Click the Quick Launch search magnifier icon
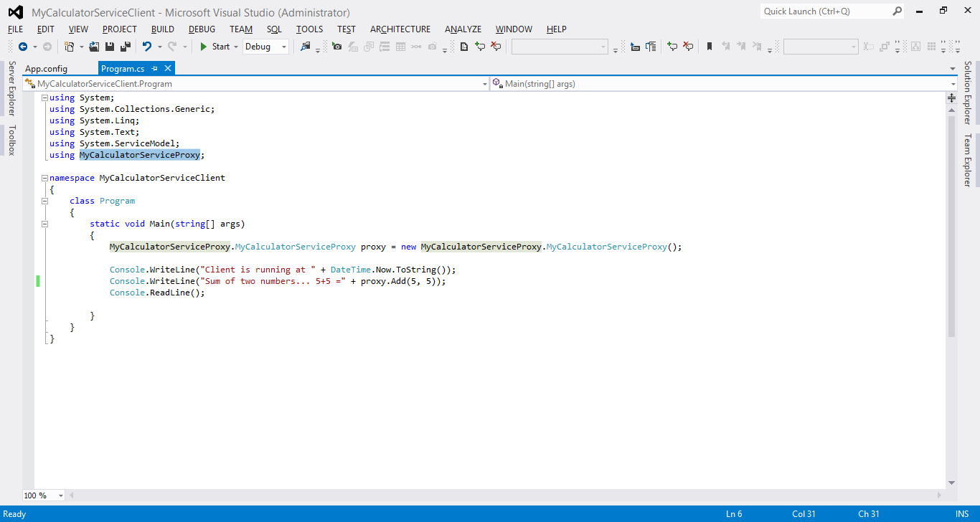The width and height of the screenshot is (980, 522). tap(897, 11)
